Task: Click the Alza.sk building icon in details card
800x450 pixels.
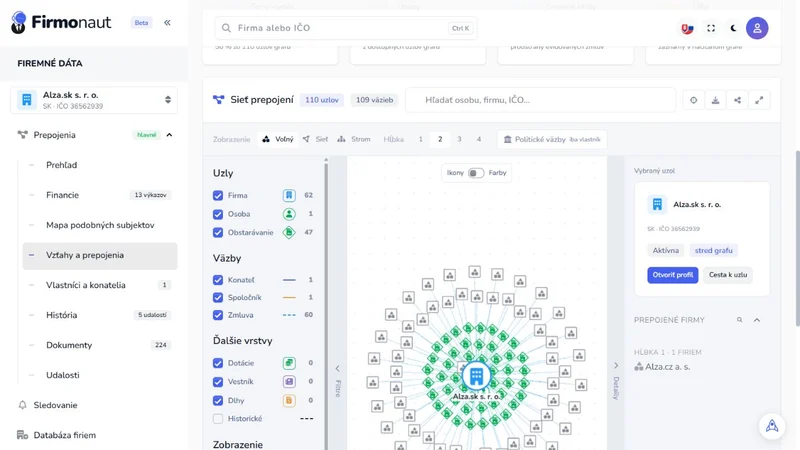Action: click(657, 205)
